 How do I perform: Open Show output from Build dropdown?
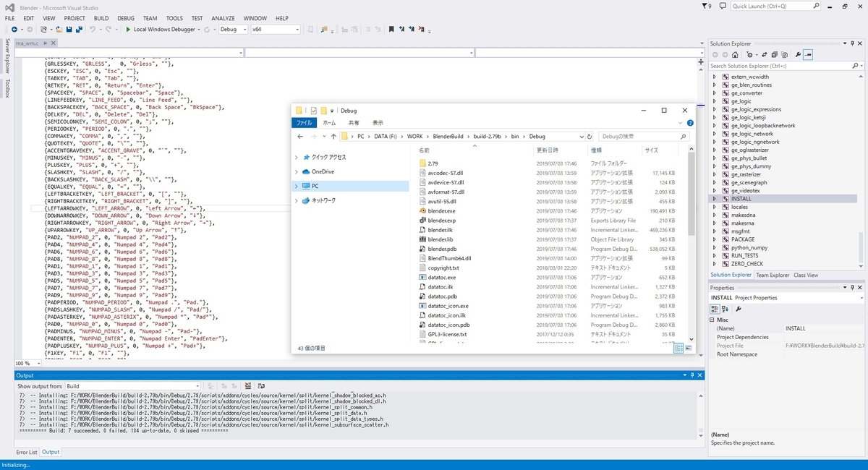[132, 387]
